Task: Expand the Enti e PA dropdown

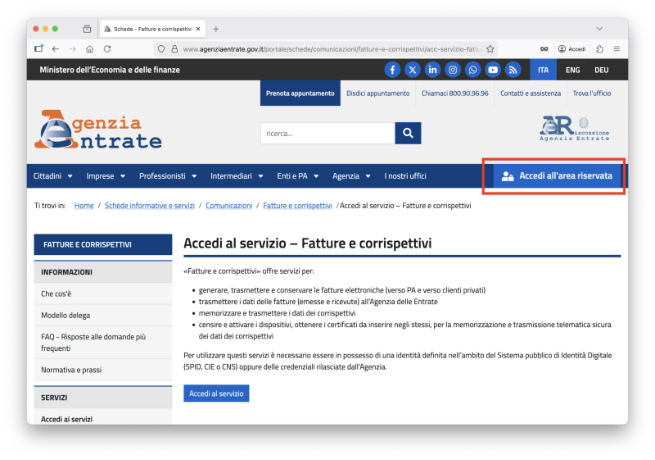Action: pos(298,176)
